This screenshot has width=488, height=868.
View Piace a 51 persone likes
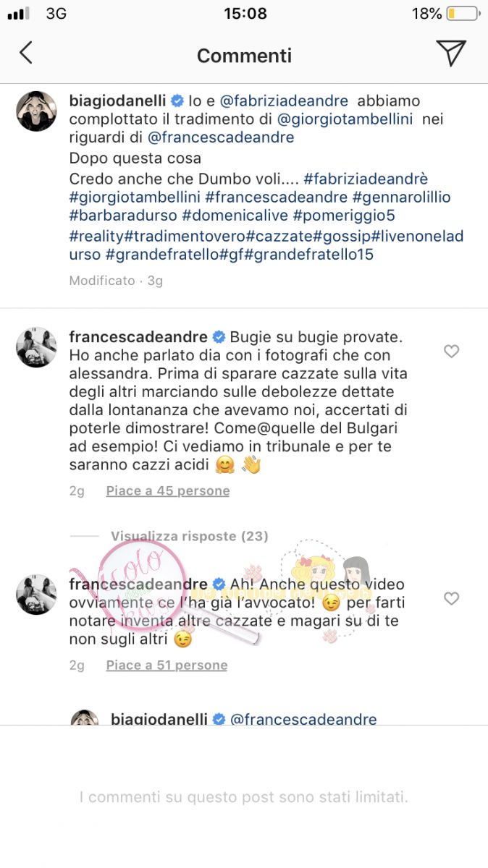(167, 665)
